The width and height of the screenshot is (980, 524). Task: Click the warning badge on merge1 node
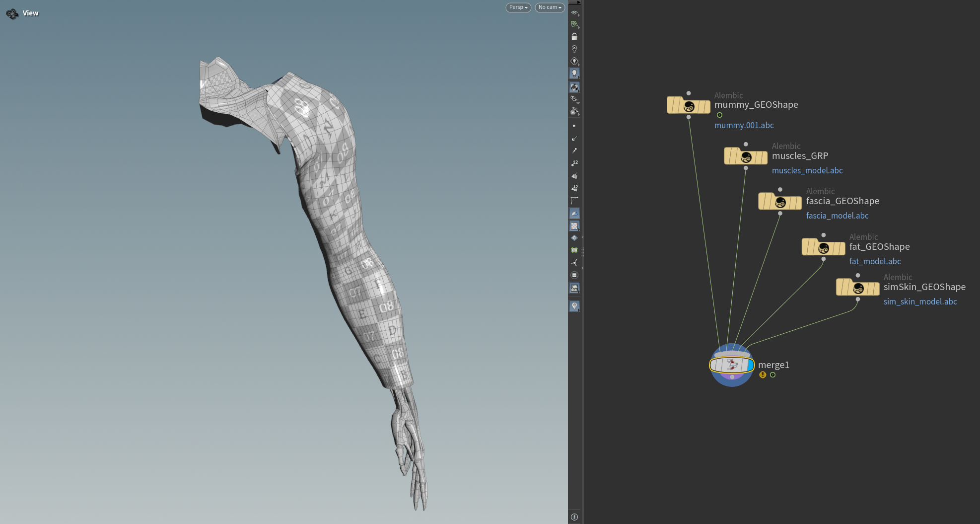pyautogui.click(x=763, y=375)
